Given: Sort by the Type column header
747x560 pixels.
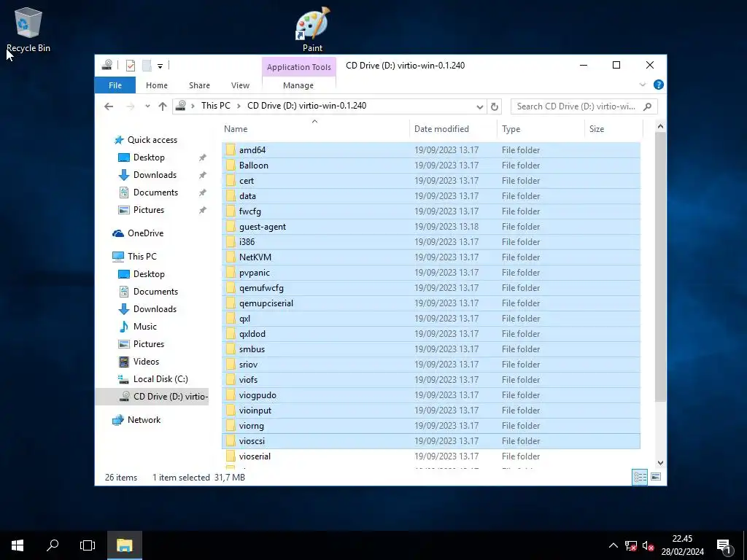Looking at the screenshot, I should click(541, 129).
